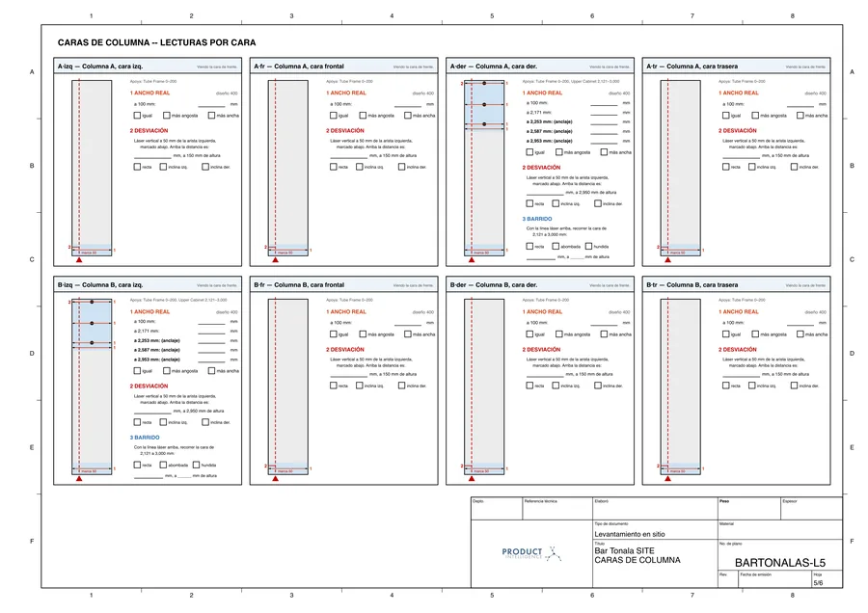Select the "A-der — Columna A, cara der." title
Screen dimensions: 868x613
point(494,67)
